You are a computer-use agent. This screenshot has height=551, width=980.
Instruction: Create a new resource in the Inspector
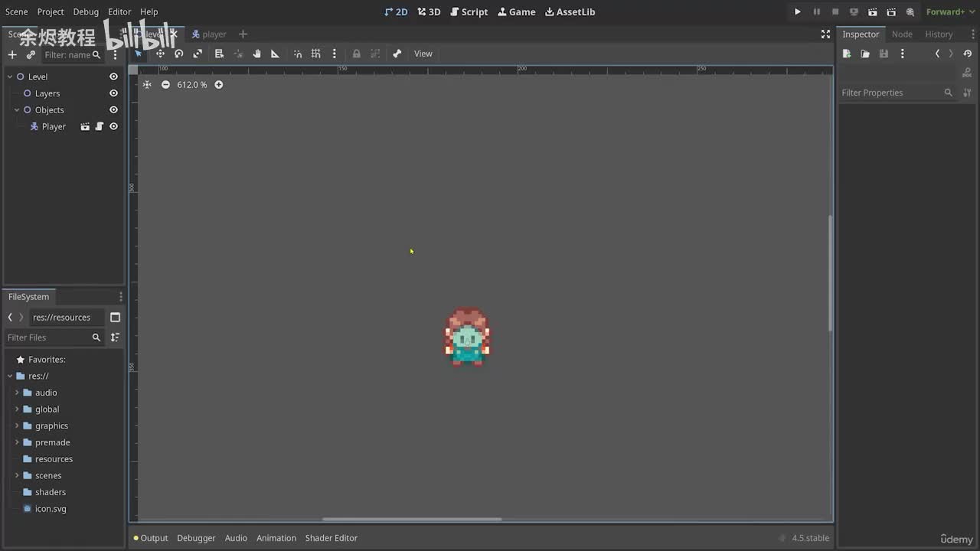tap(847, 54)
